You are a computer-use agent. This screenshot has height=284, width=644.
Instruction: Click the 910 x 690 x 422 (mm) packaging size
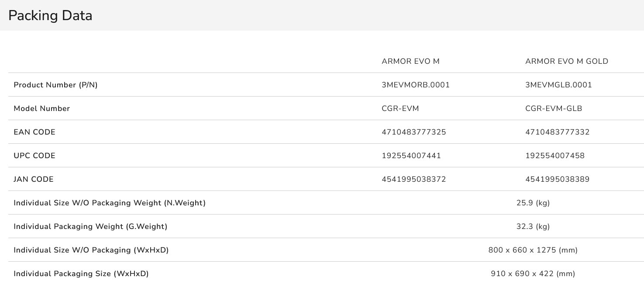tap(533, 274)
